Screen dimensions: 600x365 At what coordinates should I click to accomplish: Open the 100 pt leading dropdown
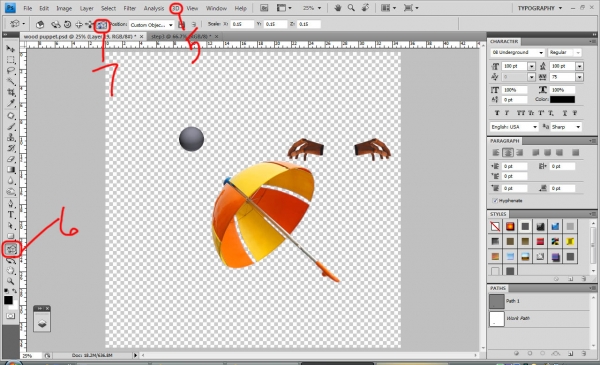(580, 66)
